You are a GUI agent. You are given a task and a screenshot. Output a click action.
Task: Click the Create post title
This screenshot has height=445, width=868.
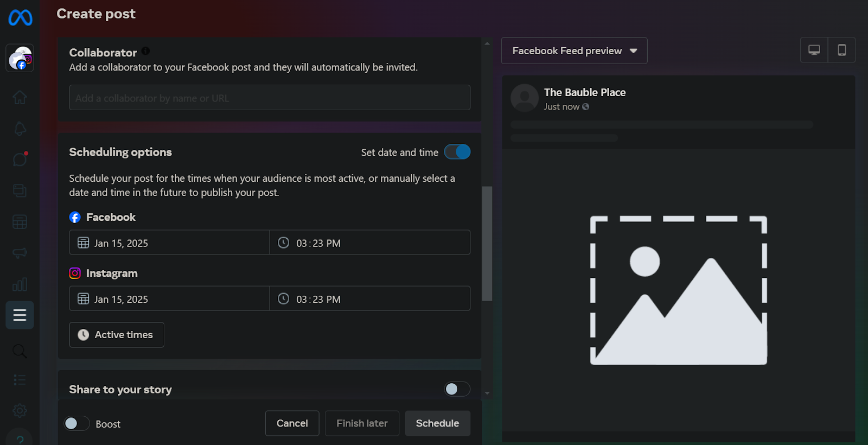point(96,14)
